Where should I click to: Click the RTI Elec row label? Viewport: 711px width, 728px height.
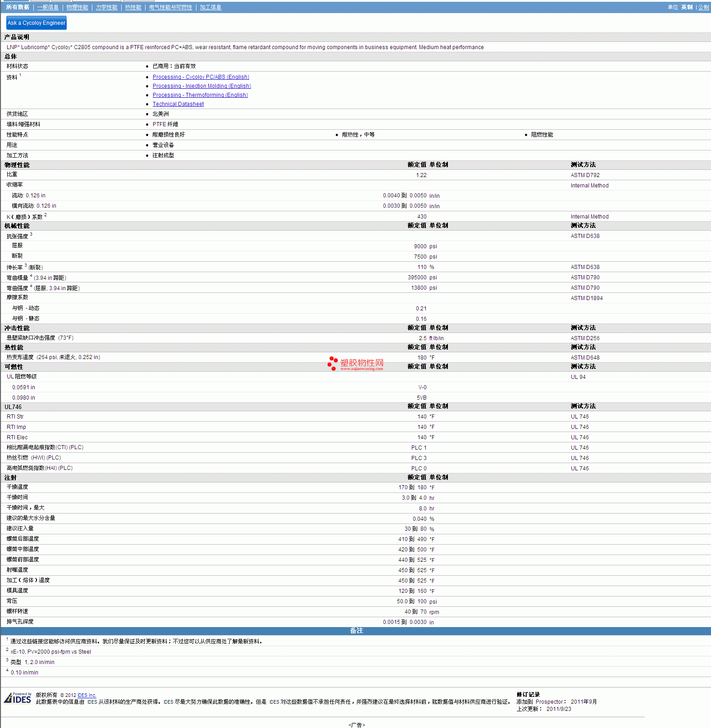click(x=17, y=437)
